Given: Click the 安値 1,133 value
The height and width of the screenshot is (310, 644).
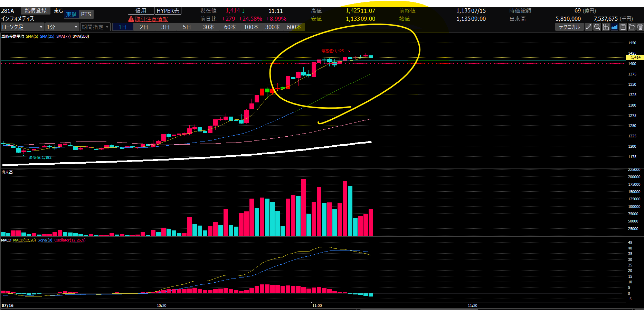Looking at the screenshot, I should 353,19.
